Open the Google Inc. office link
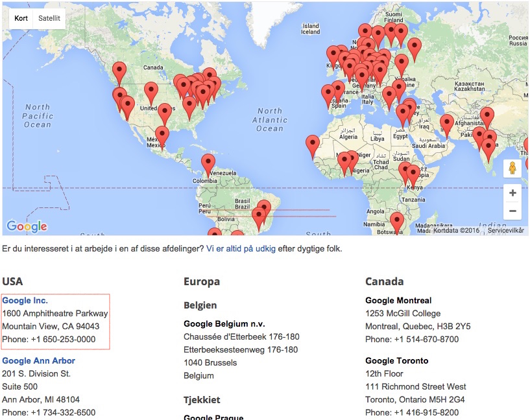The width and height of the screenshot is (530, 420). (25, 301)
